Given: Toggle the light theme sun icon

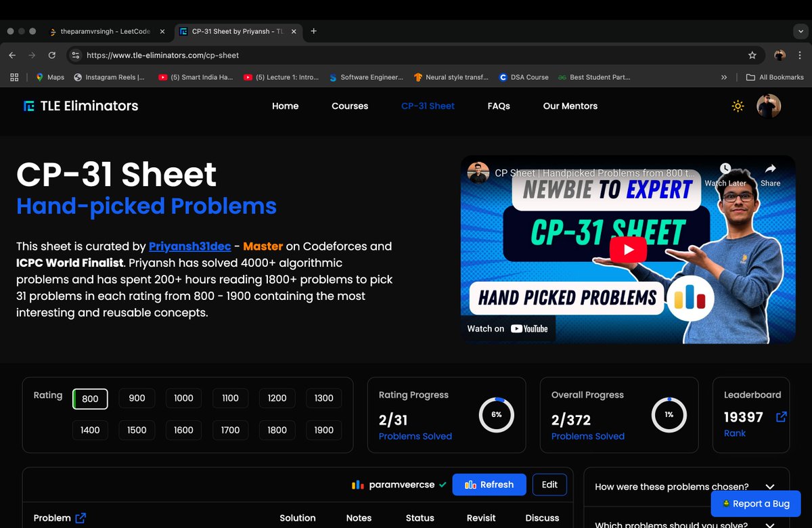Looking at the screenshot, I should 738,106.
